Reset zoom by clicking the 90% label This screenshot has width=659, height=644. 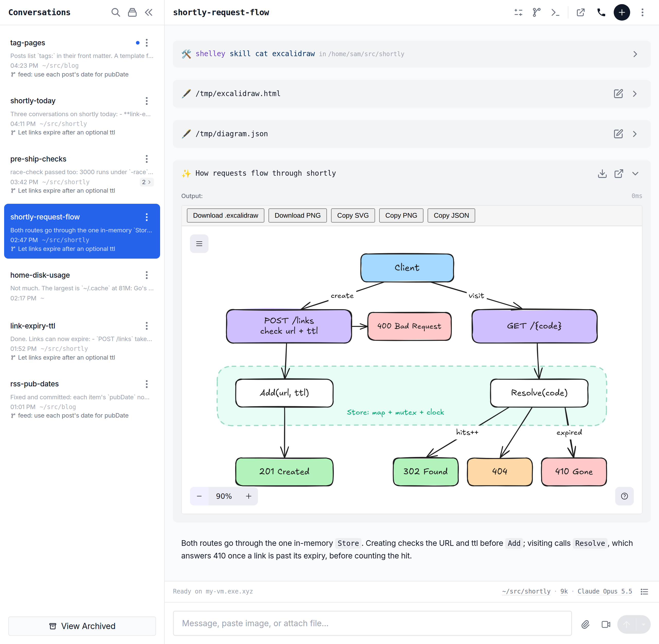224,496
